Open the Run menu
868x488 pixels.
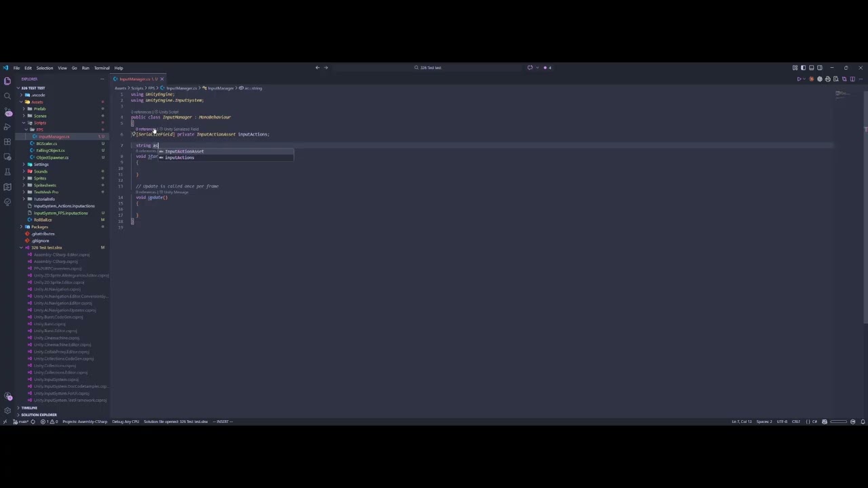[x=85, y=68]
